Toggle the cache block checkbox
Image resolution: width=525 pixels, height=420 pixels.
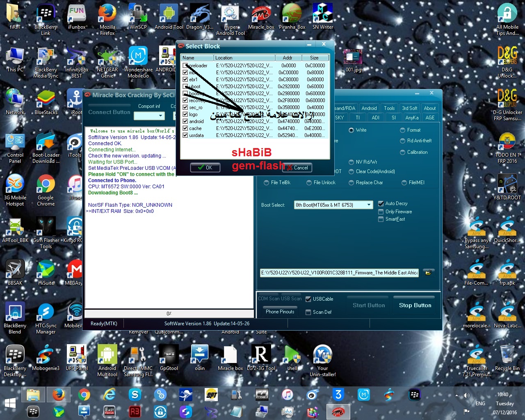(x=185, y=128)
